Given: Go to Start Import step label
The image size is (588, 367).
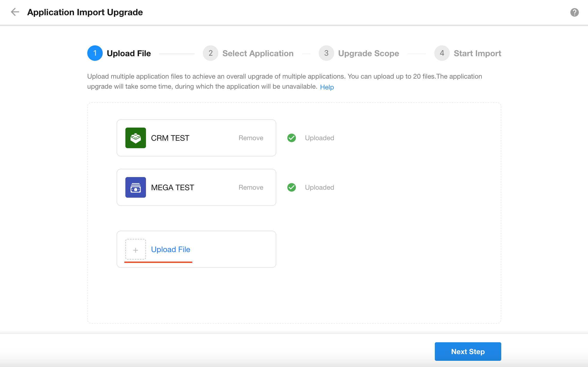Looking at the screenshot, I should click(x=477, y=53).
